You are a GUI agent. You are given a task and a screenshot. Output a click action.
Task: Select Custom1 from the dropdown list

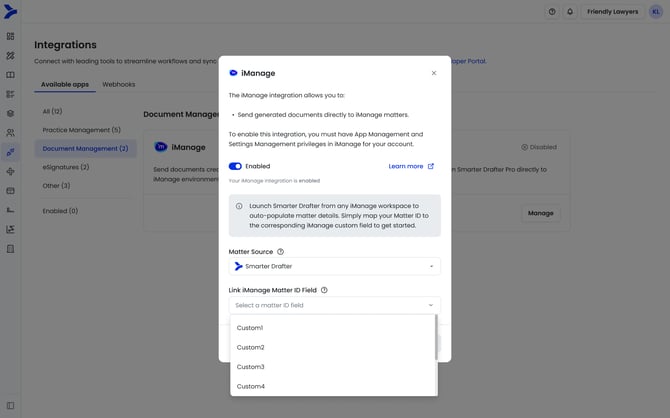point(250,328)
